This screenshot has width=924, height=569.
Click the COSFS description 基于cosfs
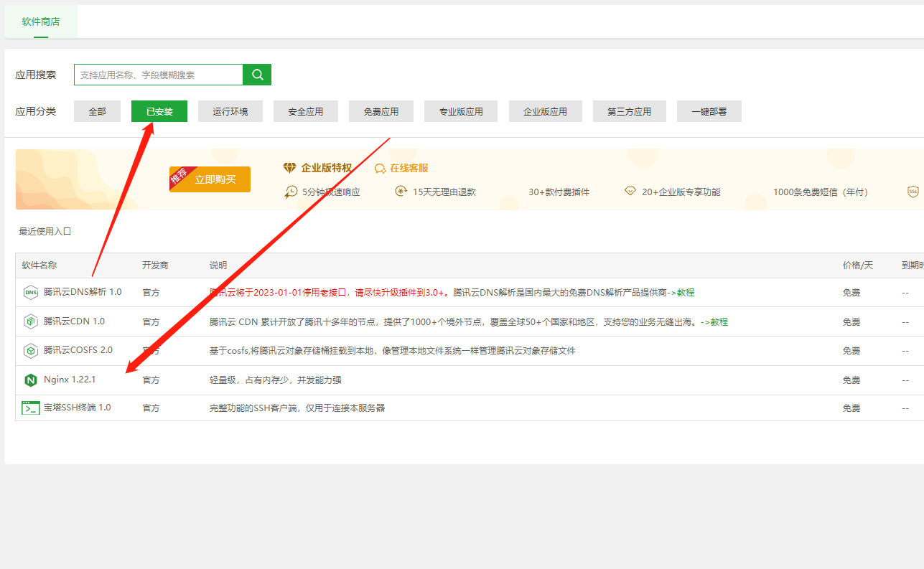tap(393, 350)
